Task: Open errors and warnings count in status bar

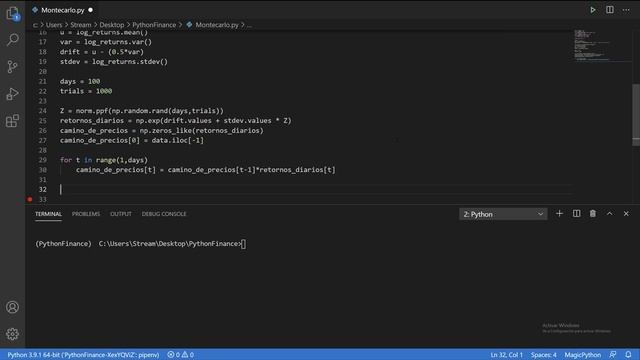Action: [x=180, y=355]
